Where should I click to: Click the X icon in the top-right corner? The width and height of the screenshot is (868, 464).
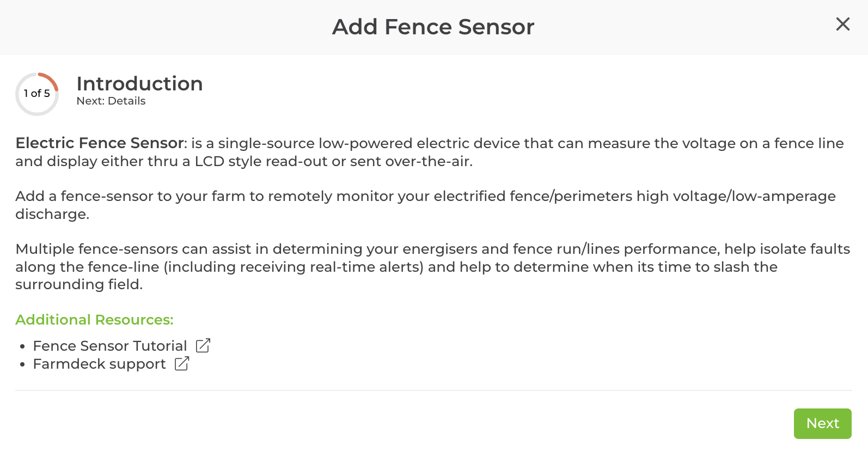843,24
